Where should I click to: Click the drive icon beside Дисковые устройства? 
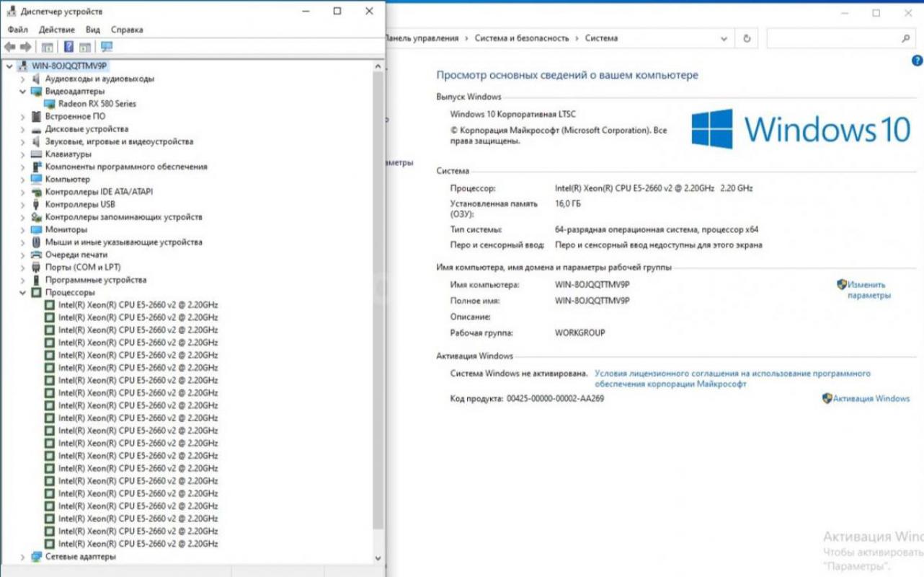click(x=37, y=129)
